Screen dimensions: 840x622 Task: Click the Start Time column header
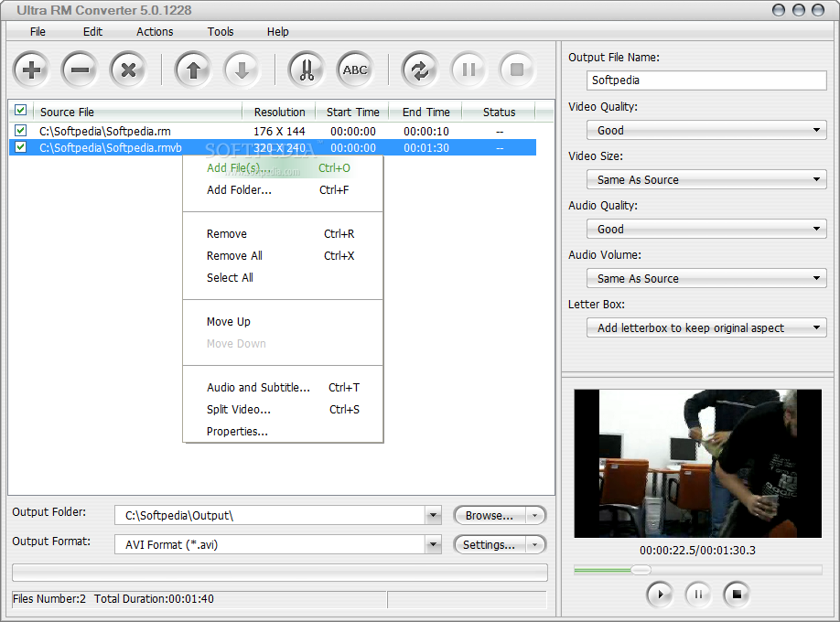(352, 112)
